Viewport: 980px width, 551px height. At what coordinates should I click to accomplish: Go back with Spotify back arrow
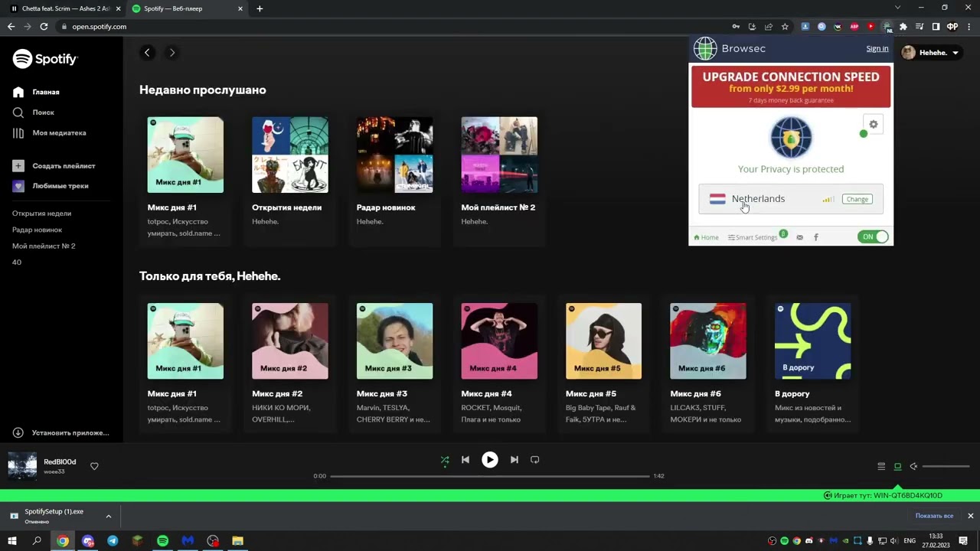148,53
